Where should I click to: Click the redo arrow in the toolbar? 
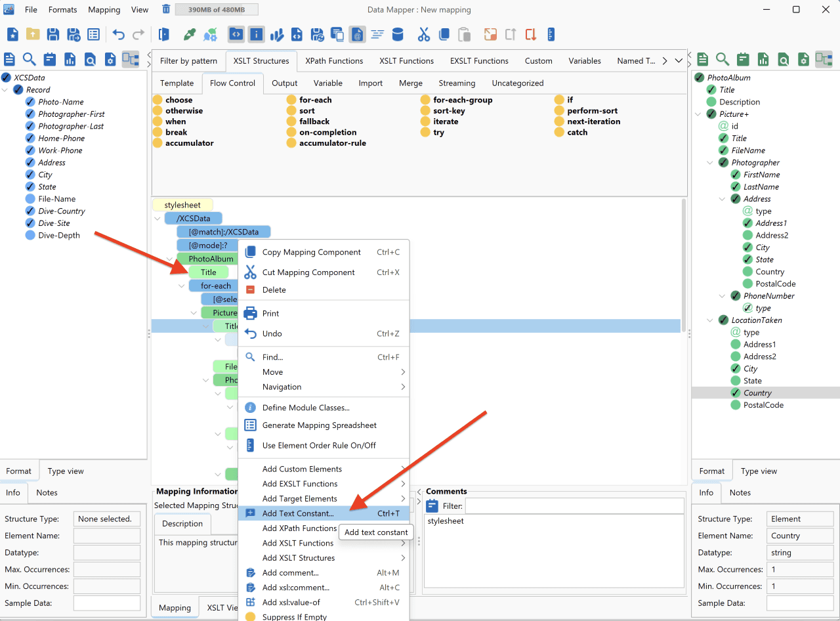pyautogui.click(x=138, y=35)
